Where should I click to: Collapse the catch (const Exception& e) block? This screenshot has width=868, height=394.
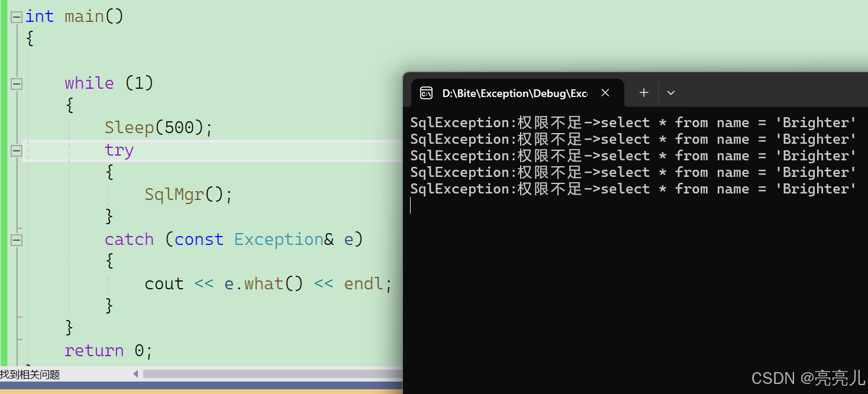click(x=16, y=240)
